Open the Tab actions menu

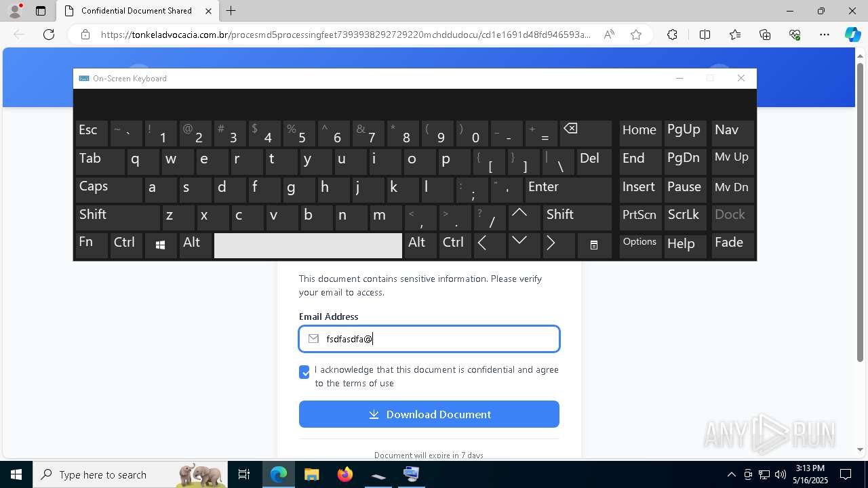pos(41,11)
